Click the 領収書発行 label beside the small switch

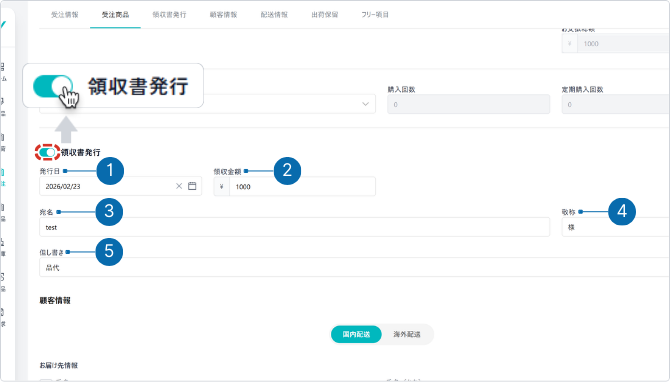pyautogui.click(x=80, y=152)
